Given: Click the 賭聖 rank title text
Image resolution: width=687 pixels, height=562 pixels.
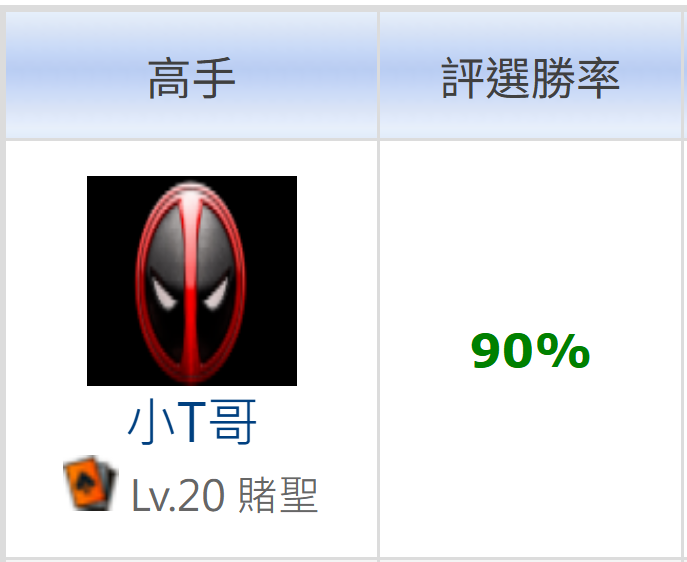Looking at the screenshot, I should [x=278, y=495].
